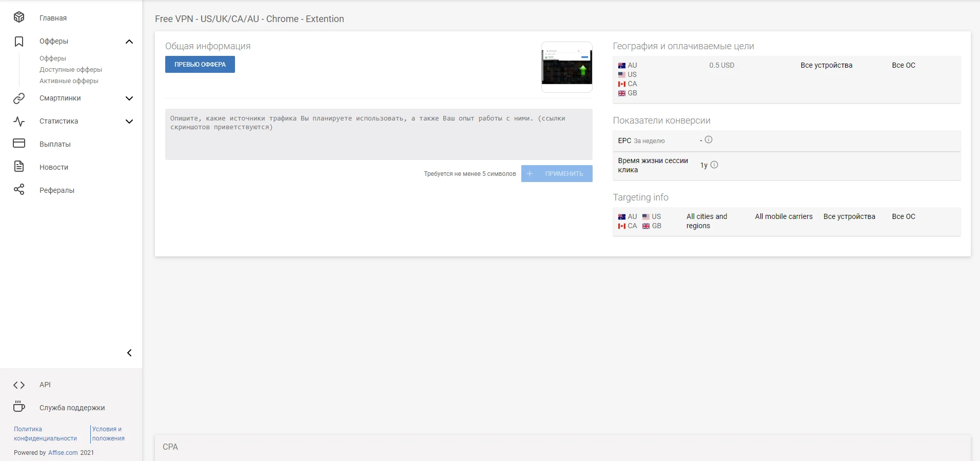Expand the Статистика menu chevron
This screenshot has width=980, height=461.
[x=129, y=122]
